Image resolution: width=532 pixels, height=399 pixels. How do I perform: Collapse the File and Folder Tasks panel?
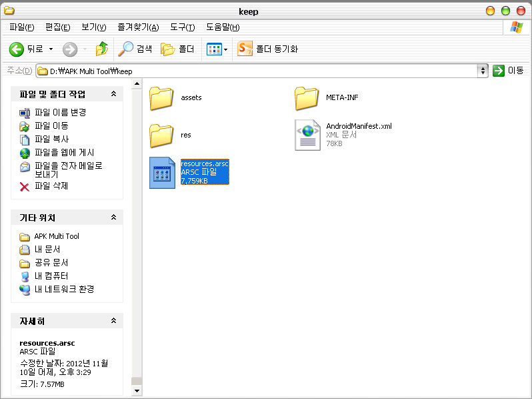113,94
